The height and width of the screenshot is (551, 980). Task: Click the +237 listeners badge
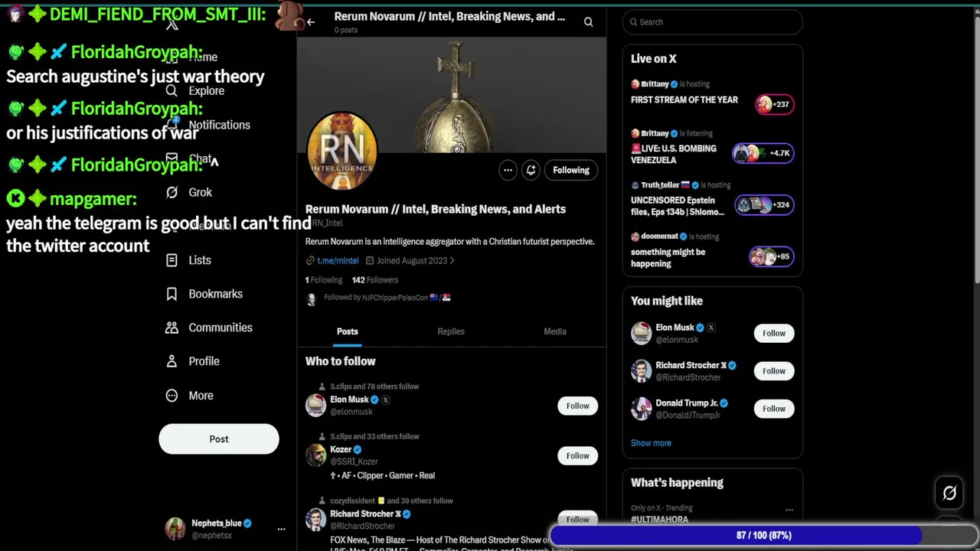[774, 104]
